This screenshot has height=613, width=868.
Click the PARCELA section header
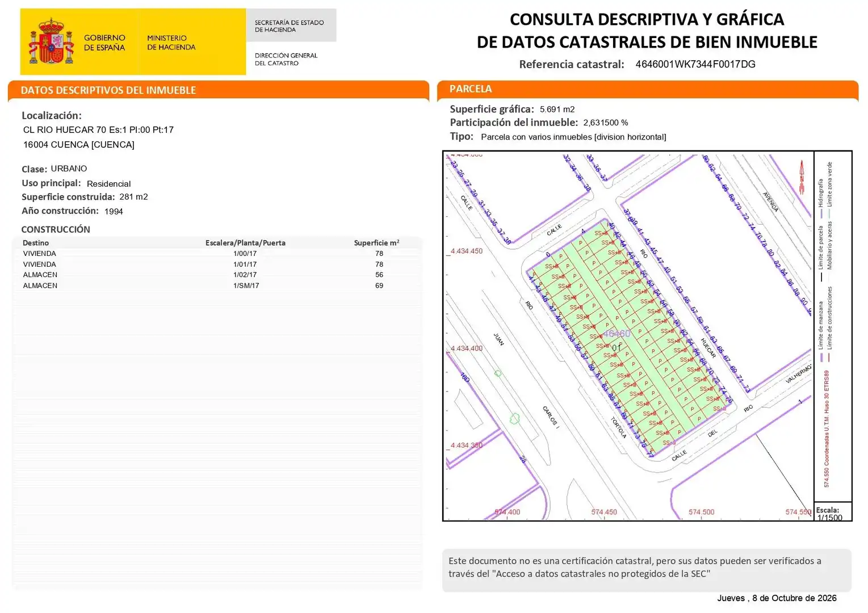tap(471, 89)
